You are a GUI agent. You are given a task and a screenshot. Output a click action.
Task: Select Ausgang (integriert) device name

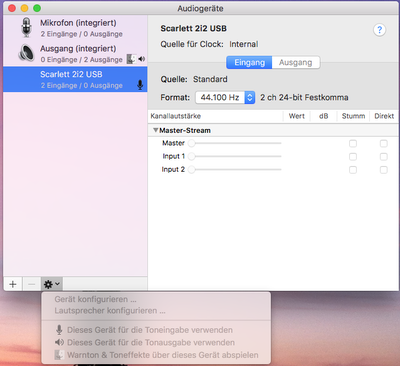coord(78,49)
